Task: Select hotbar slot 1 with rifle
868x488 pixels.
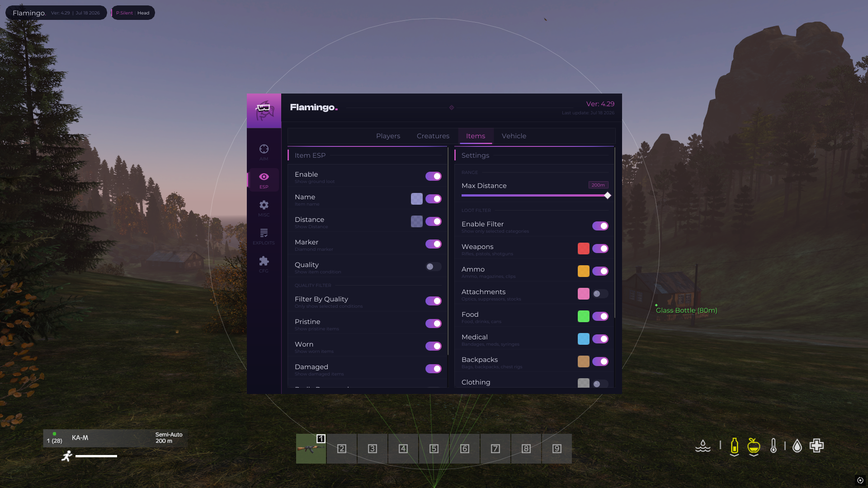Action: tap(311, 449)
